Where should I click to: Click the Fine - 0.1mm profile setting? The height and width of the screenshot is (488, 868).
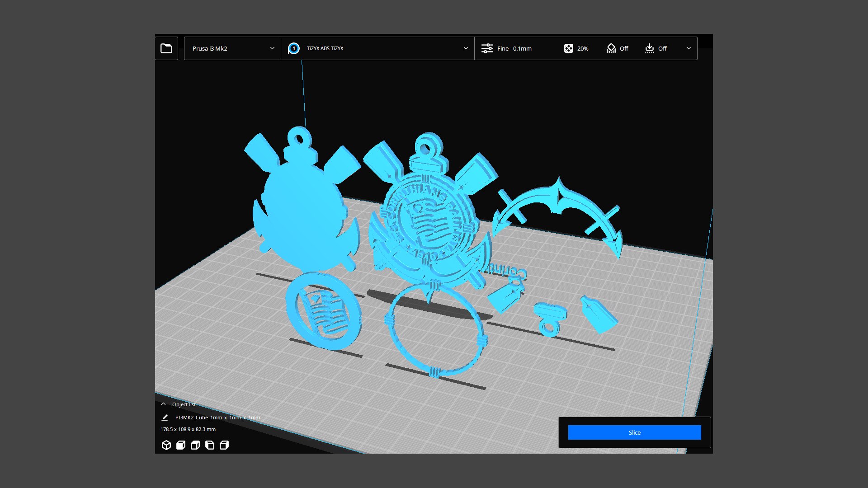click(507, 48)
